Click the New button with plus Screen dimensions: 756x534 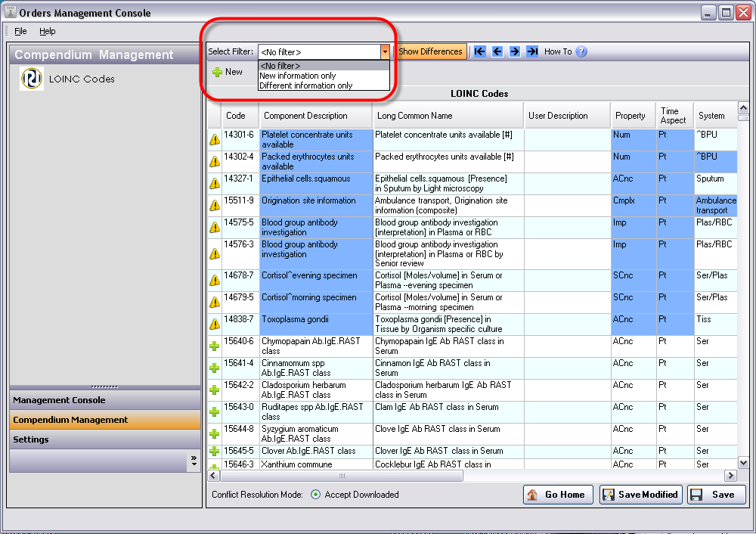pyautogui.click(x=227, y=72)
